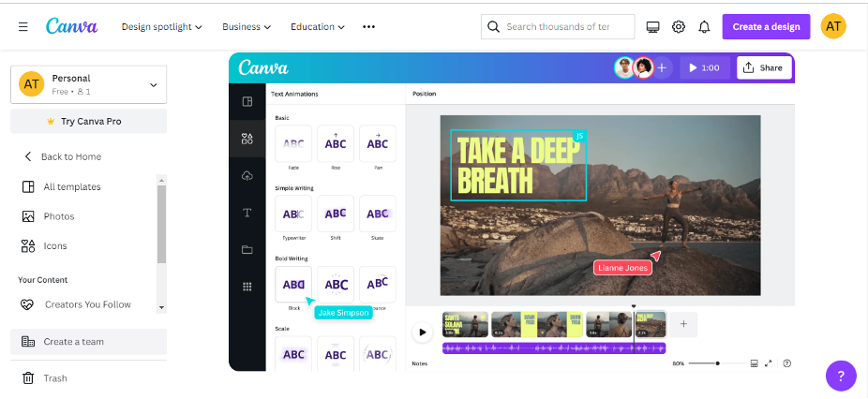868x399 pixels.
Task: Click the sidebar scrollbar up arrow
Action: [161, 181]
